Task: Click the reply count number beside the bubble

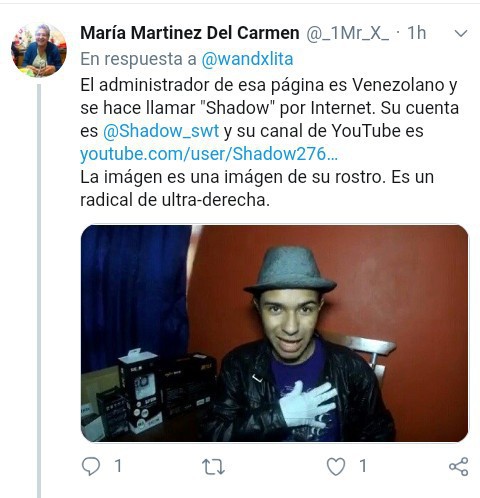Action: pos(118,466)
